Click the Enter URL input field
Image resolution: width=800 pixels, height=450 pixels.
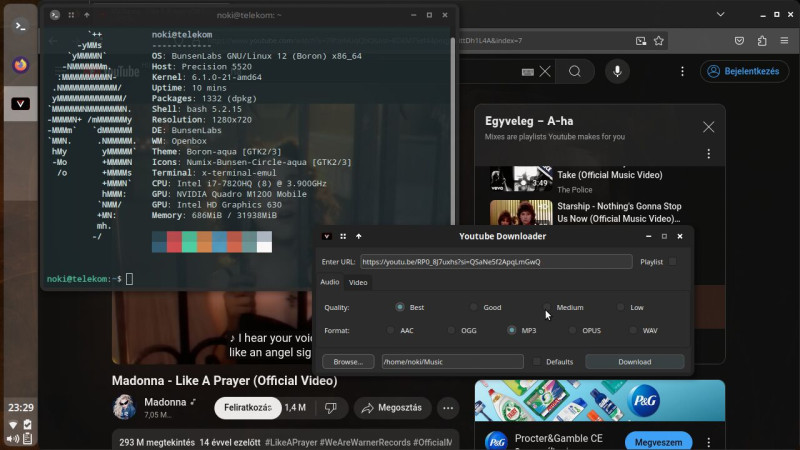[x=496, y=262]
